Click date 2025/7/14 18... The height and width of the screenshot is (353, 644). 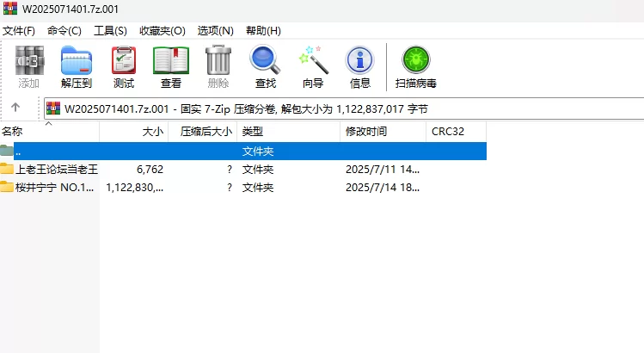pos(383,188)
